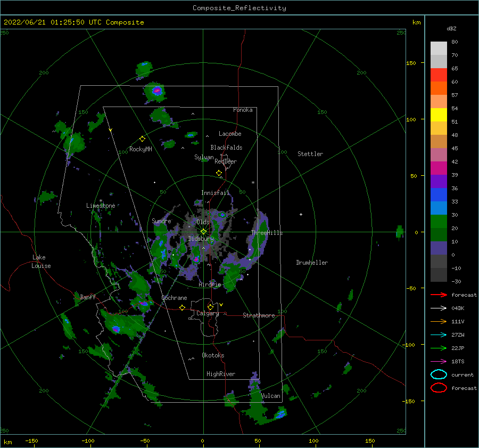Click the Sylvan town label

coord(204,158)
